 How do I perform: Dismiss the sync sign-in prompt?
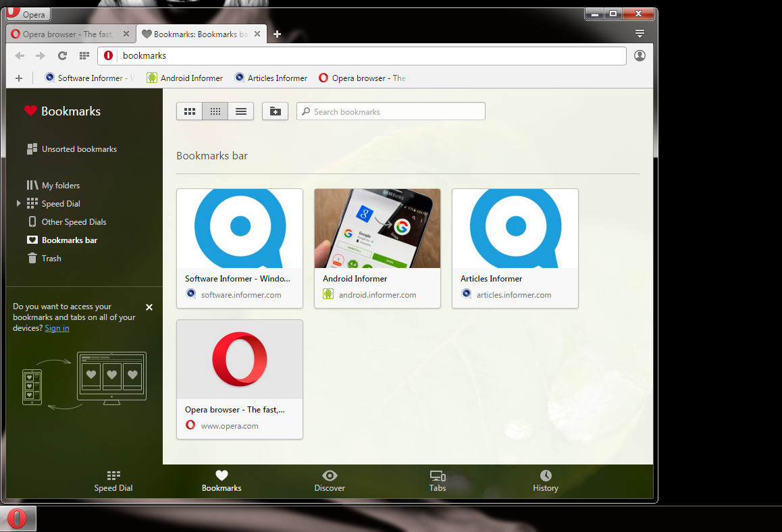click(149, 307)
